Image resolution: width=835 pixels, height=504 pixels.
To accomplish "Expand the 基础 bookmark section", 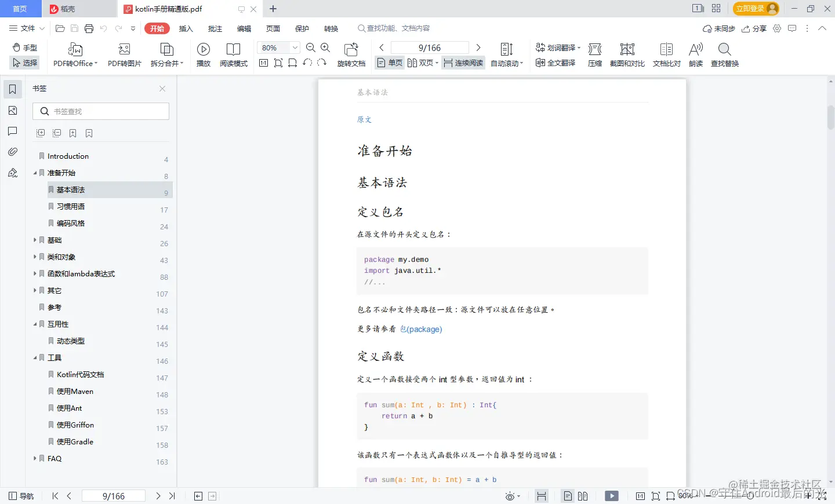I will pos(35,239).
